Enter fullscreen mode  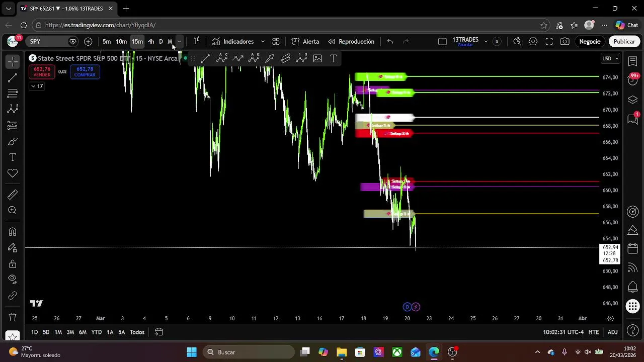(549, 42)
